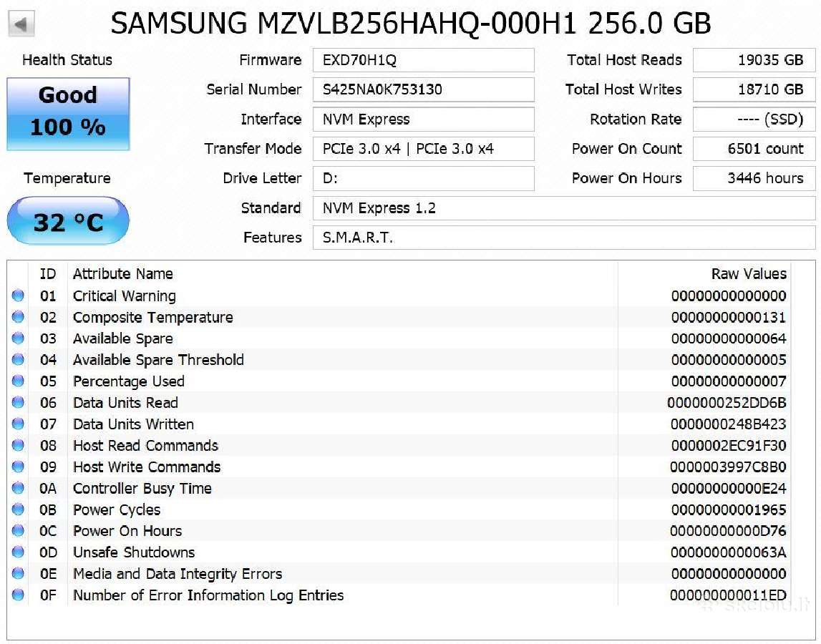Click Total Host Reads value 19035 GB
Viewport: 821px width, 644px height.
pos(754,60)
